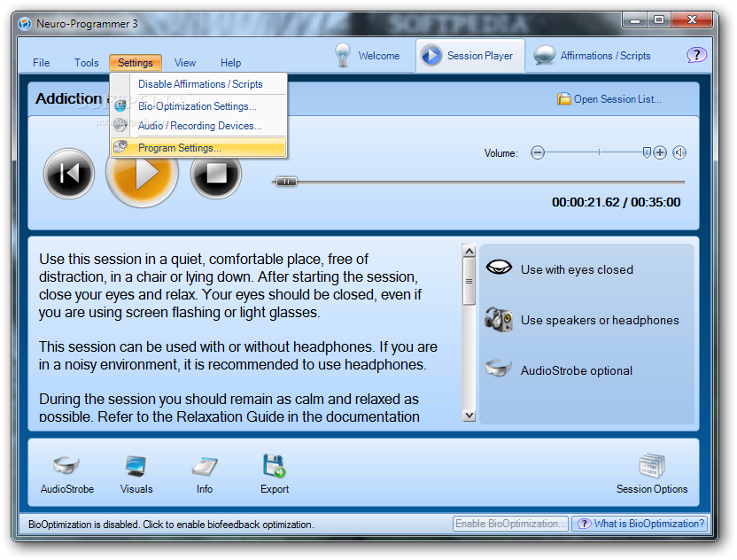Open the Tools menu
The image size is (737, 560).
(87, 63)
